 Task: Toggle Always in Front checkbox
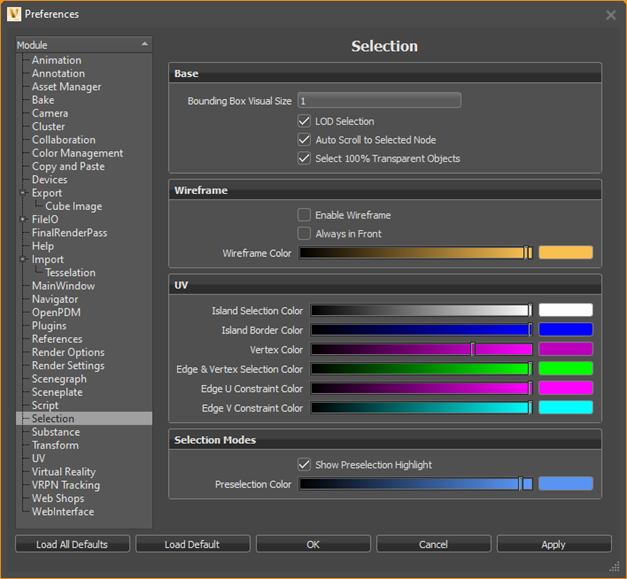pyautogui.click(x=305, y=234)
